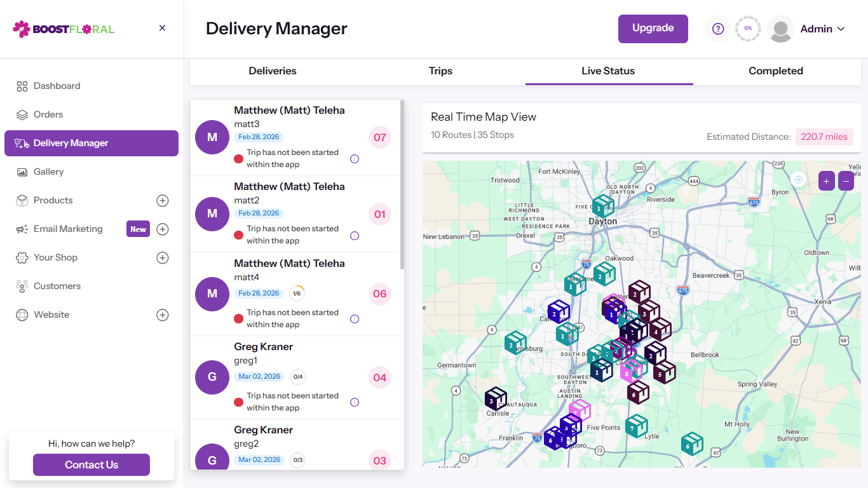Open help with the question mark icon
868x488 pixels.
click(x=718, y=29)
